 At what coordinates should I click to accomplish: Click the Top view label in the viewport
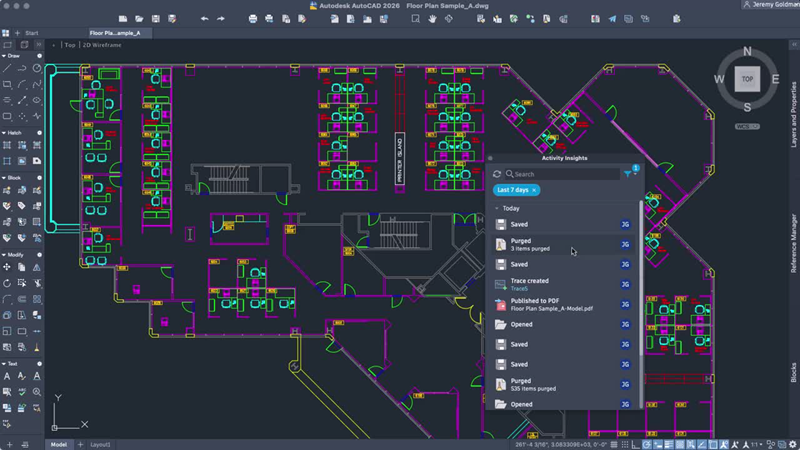click(70, 45)
